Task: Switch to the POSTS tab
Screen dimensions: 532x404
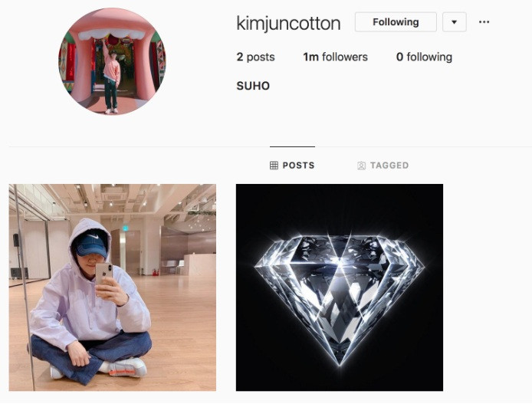Action: 292,165
